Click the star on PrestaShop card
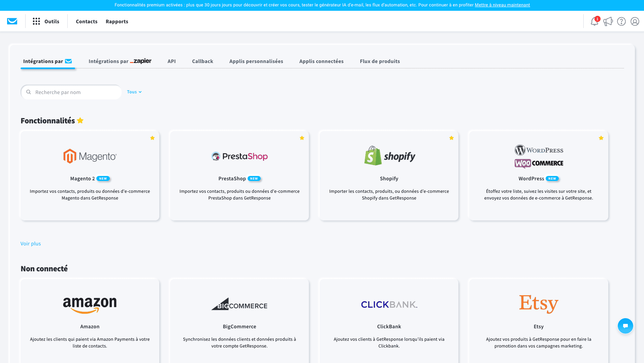This screenshot has height=363, width=644. 302,138
